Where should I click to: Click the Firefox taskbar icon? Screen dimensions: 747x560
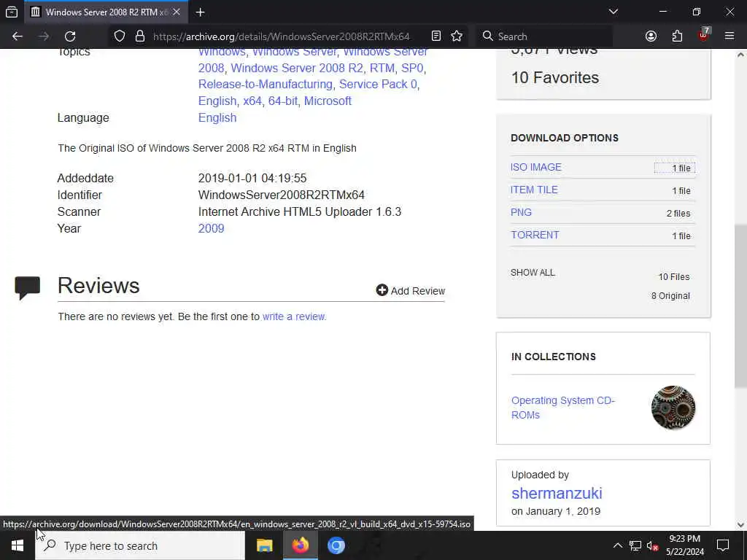[300, 545]
